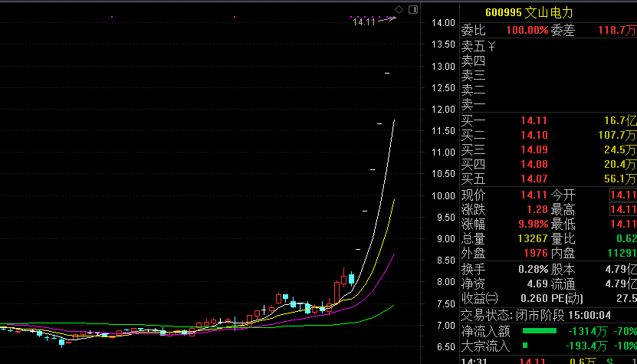Click the small green 大宗流入 bar
The image size is (637, 364).
click(x=525, y=346)
